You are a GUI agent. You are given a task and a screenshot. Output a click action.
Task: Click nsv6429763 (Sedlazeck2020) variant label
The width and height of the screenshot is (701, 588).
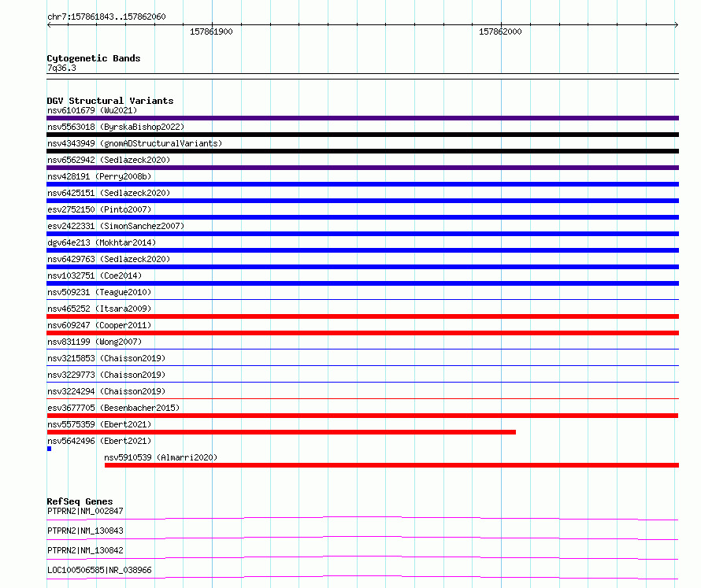[109, 259]
